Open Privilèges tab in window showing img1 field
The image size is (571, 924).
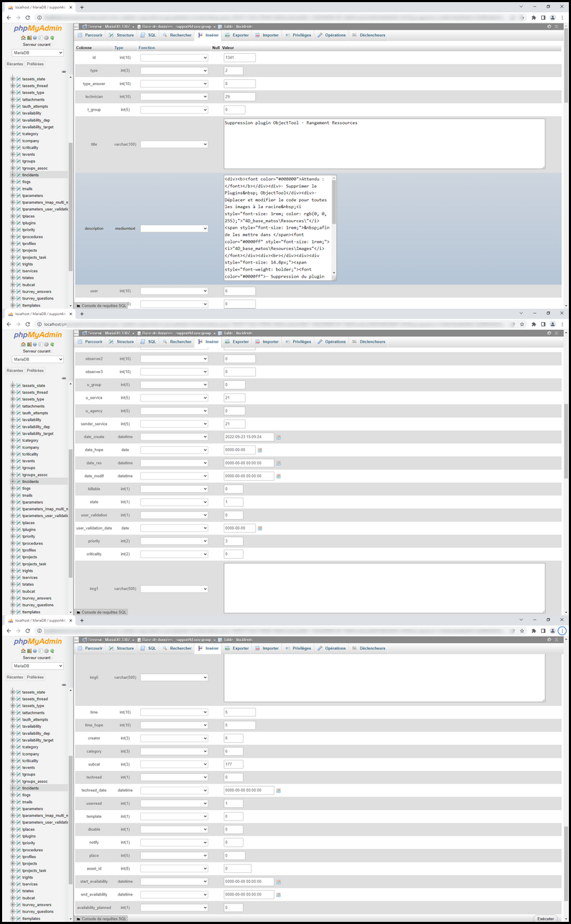click(x=298, y=342)
